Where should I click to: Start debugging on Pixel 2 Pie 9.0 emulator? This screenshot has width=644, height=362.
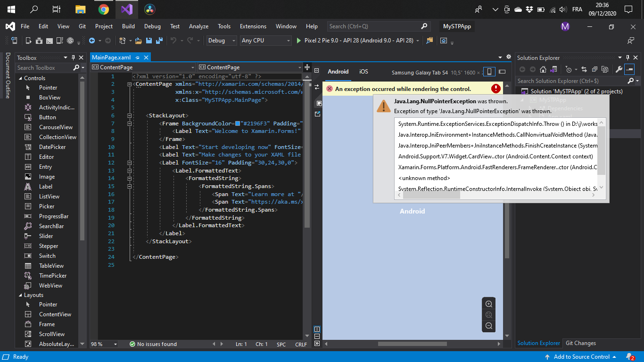(x=299, y=41)
